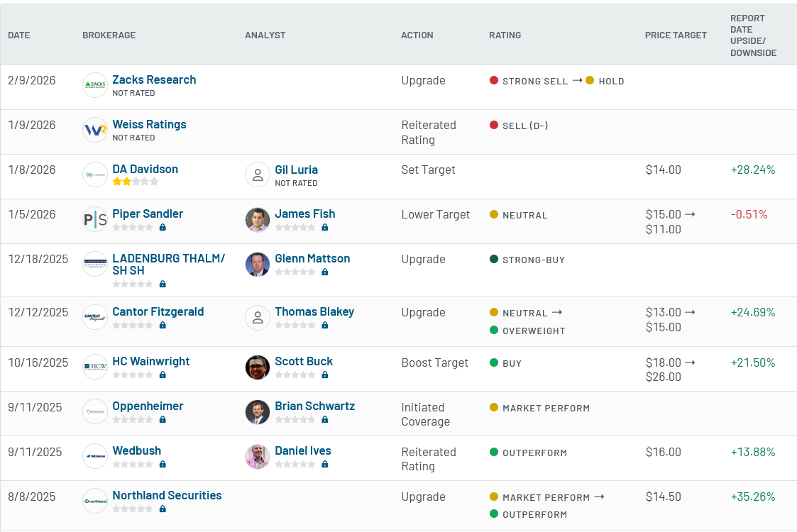The image size is (797, 532).
Task: Click Scott Buck's profile photo
Action: [258, 367]
